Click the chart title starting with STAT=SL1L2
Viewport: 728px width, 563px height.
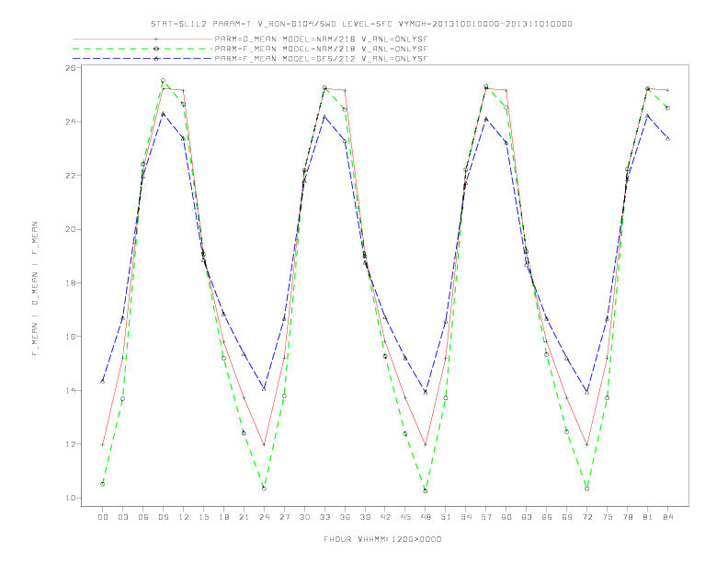[x=361, y=24]
